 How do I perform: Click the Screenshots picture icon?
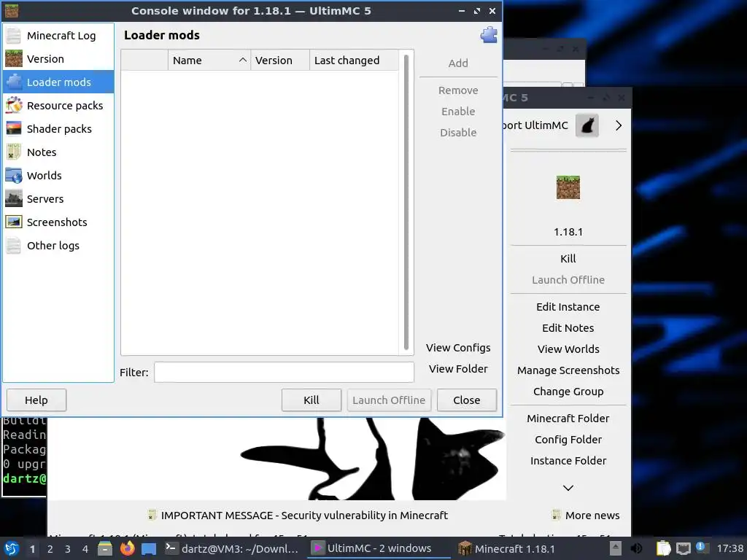tap(14, 222)
